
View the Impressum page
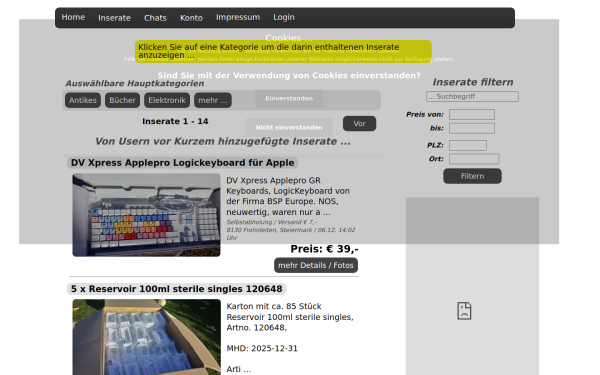coord(238,17)
